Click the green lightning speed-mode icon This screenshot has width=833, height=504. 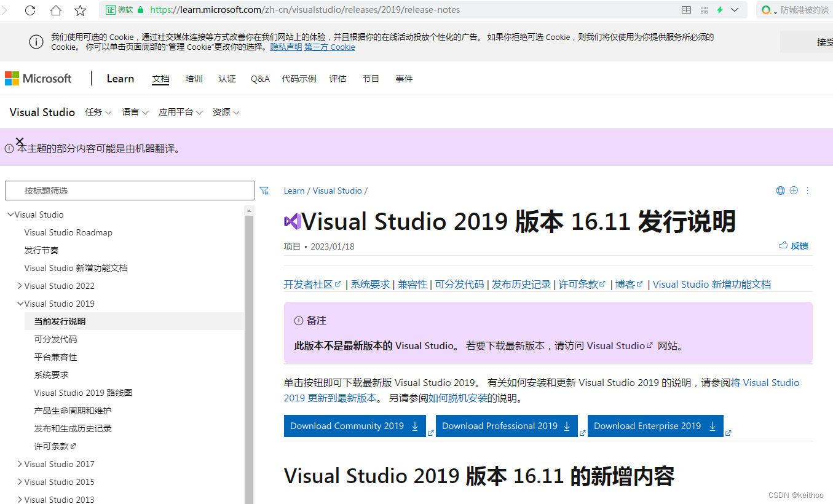click(x=719, y=10)
